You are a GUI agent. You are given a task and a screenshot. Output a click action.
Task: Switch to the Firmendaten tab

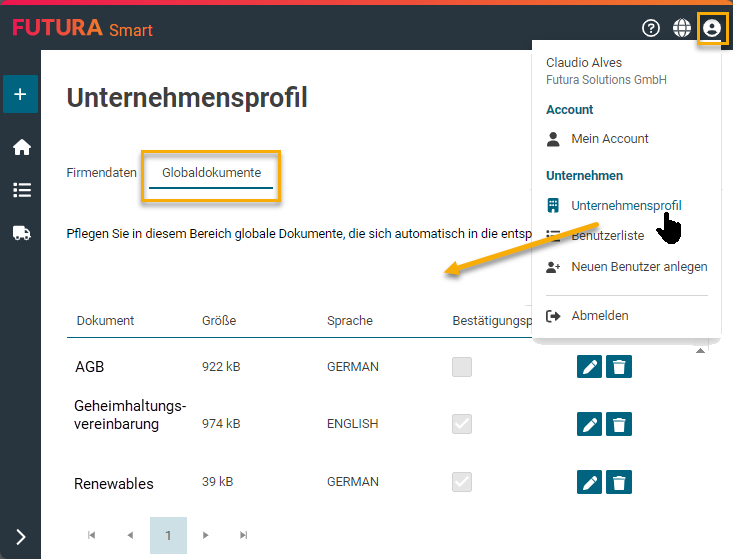(101, 173)
